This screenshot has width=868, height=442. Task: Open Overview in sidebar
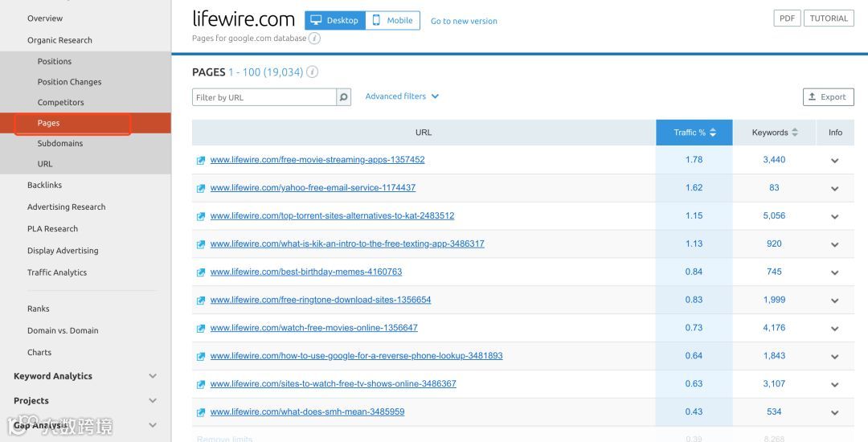[45, 18]
